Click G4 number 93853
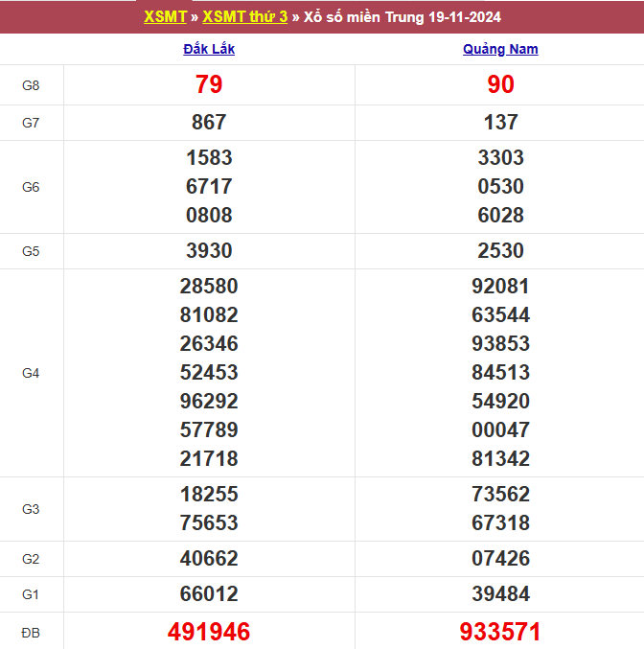 (500, 343)
